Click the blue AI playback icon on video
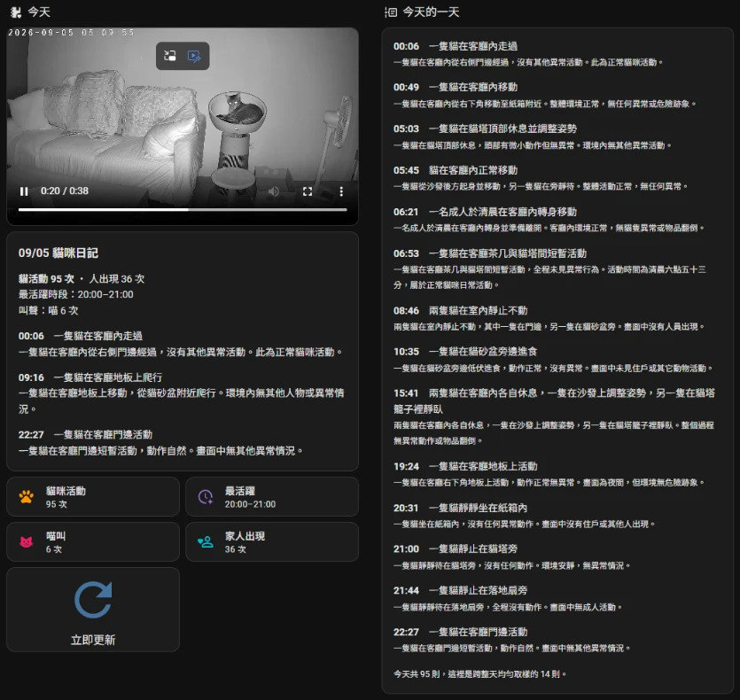 pos(194,56)
